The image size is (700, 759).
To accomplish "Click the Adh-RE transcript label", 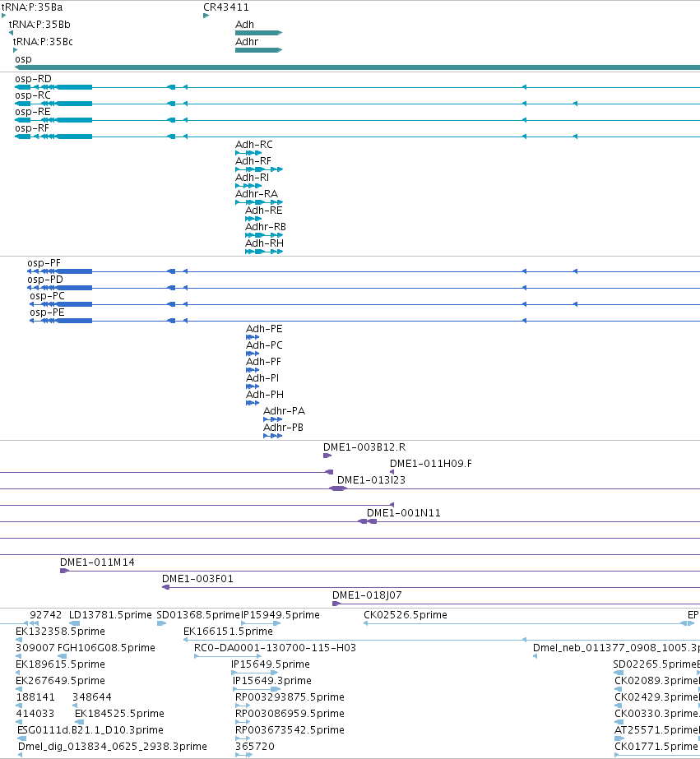I will (264, 210).
